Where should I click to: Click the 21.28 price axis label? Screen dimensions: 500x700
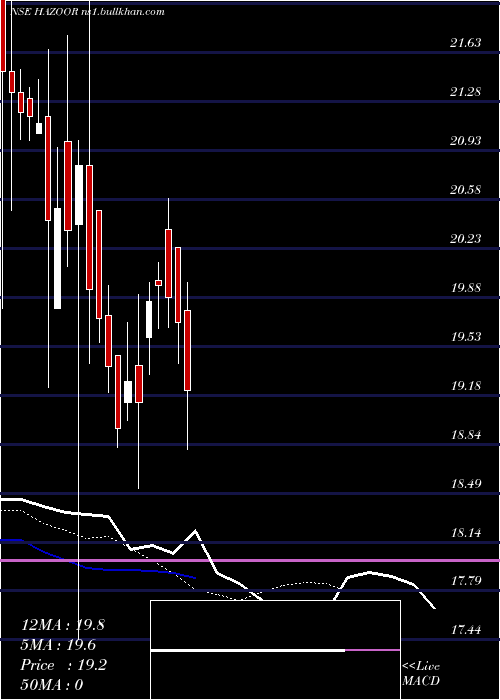[466, 92]
